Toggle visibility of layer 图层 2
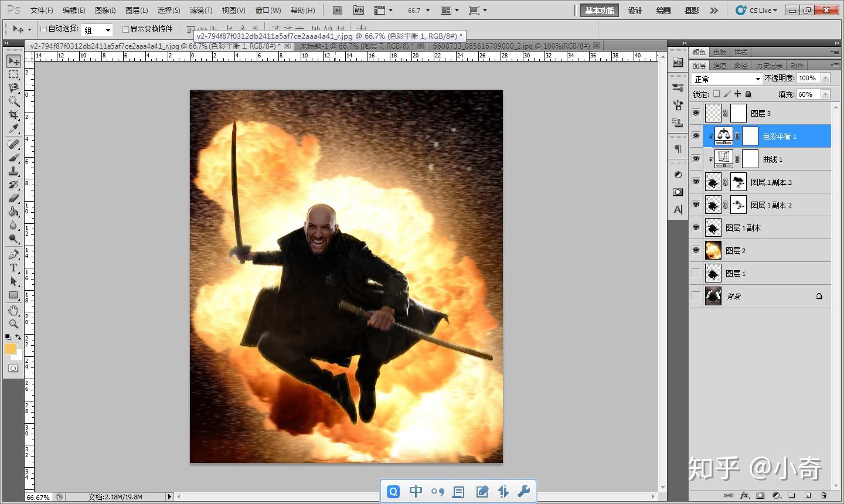Screen dimensions: 844x504 pos(696,250)
